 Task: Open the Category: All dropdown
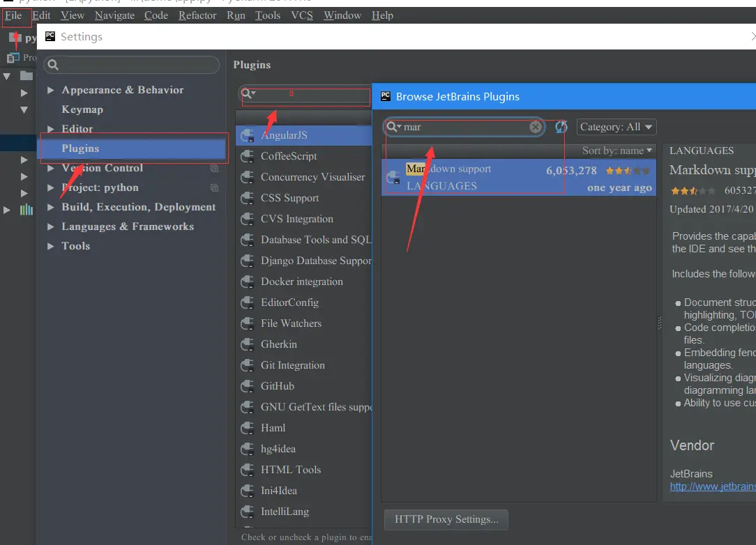[617, 127]
